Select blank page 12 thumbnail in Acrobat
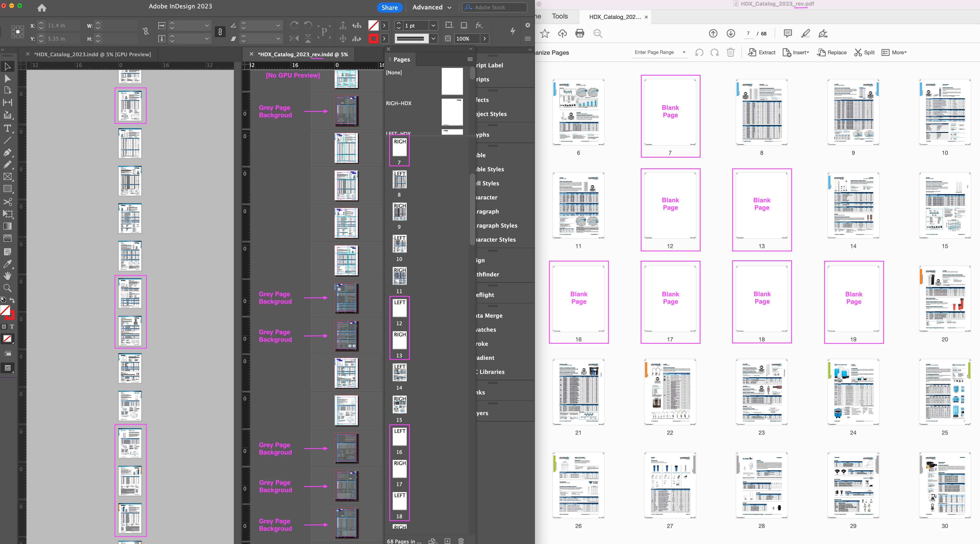The width and height of the screenshot is (980, 544). (x=670, y=206)
